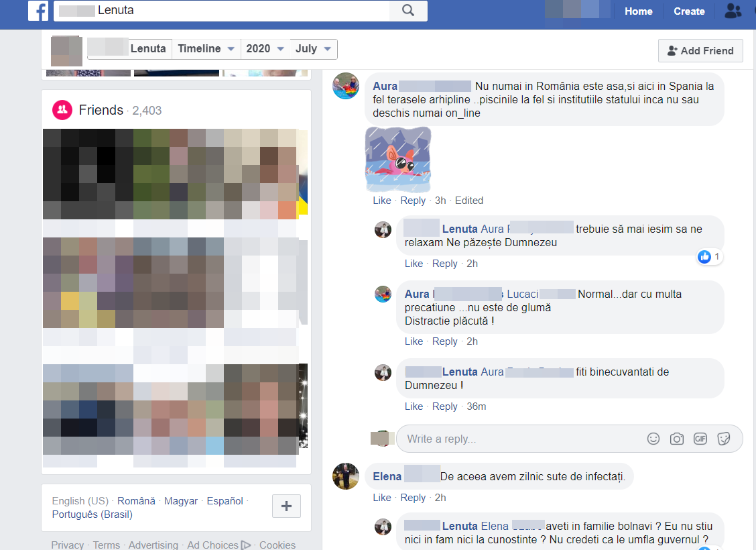Click the 2,403 friends count
This screenshot has width=756, height=550.
147,111
